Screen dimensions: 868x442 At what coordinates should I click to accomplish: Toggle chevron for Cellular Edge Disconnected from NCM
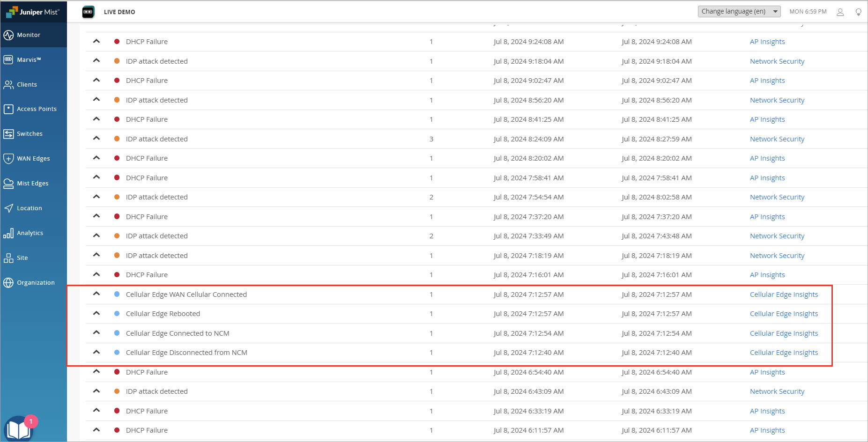(96, 352)
